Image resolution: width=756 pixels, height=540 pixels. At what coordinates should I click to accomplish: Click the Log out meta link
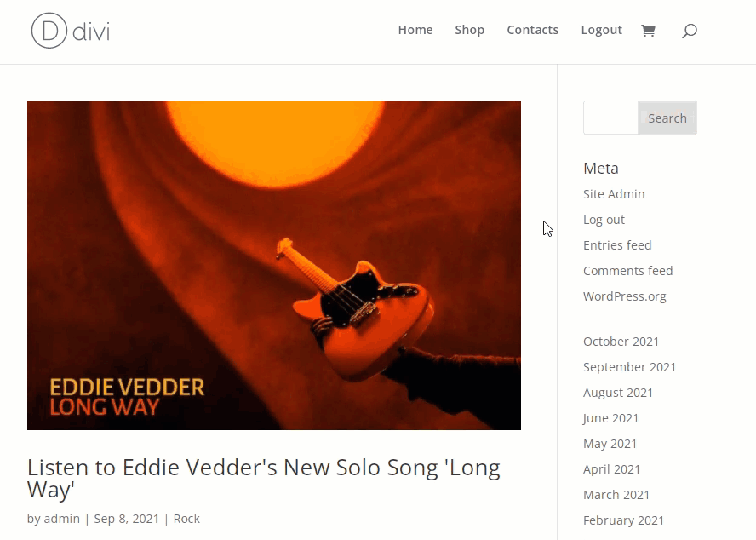point(604,220)
